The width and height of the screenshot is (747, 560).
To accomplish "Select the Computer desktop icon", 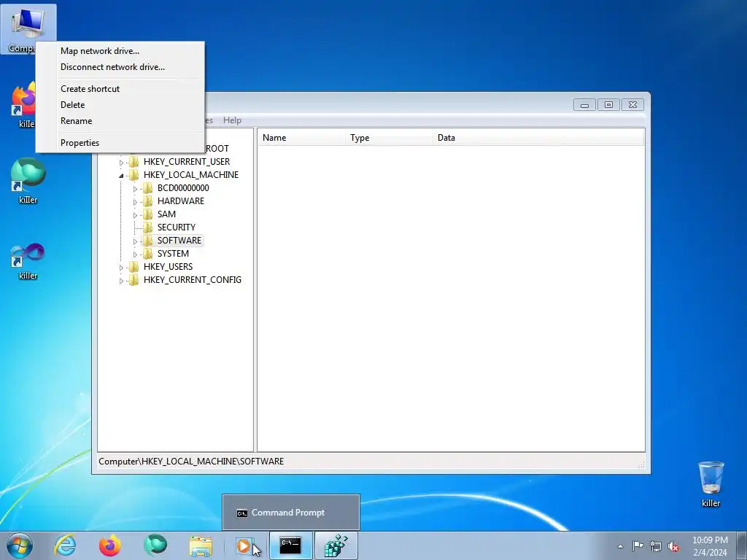I will tap(28, 28).
